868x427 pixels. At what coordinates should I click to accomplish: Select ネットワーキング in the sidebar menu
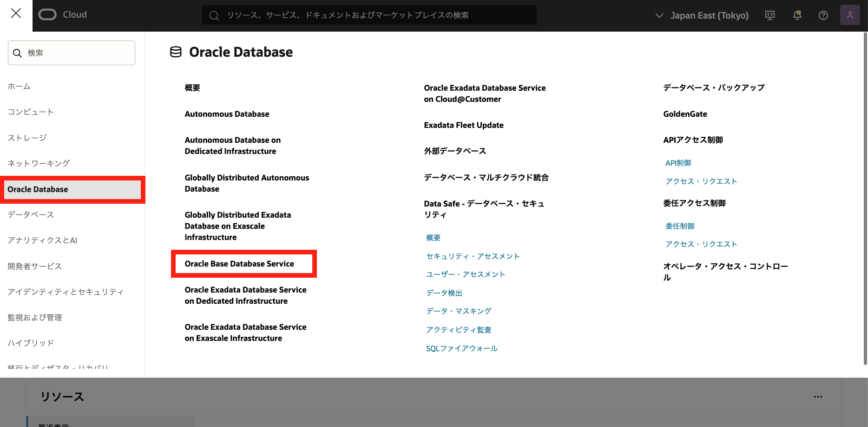(x=39, y=163)
